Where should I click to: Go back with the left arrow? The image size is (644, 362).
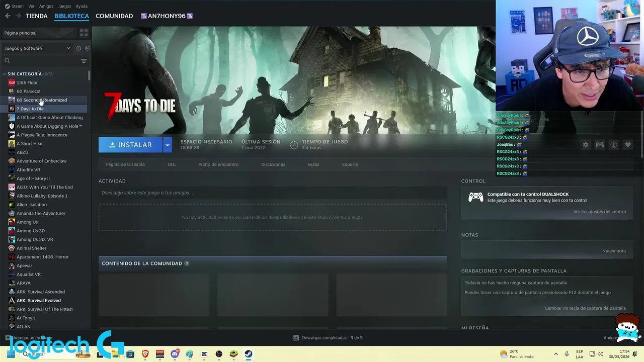pyautogui.click(x=8, y=16)
